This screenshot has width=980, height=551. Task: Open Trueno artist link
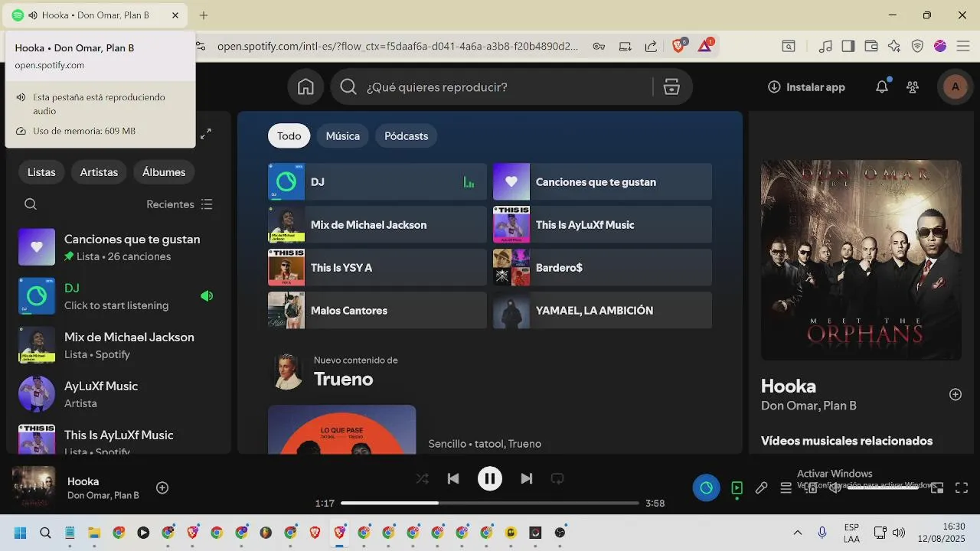tap(343, 379)
